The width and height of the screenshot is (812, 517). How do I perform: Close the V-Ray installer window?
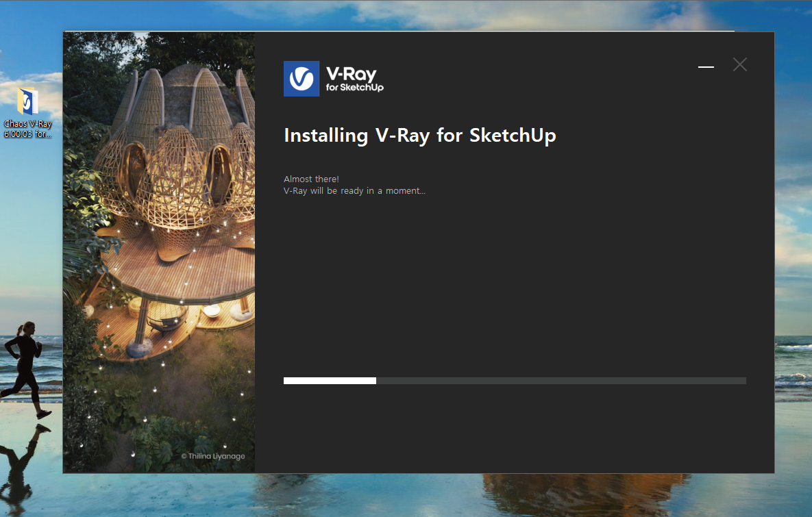coord(740,64)
